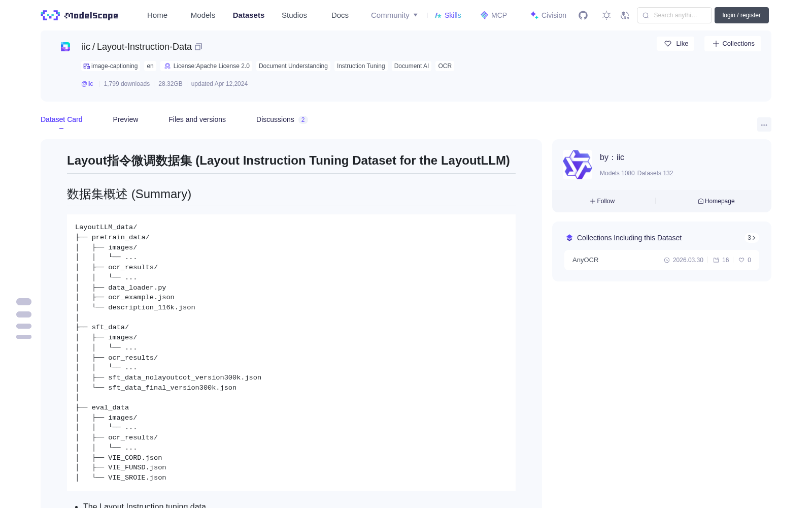
Task: Click the collections layers icon
Action: coord(569,238)
